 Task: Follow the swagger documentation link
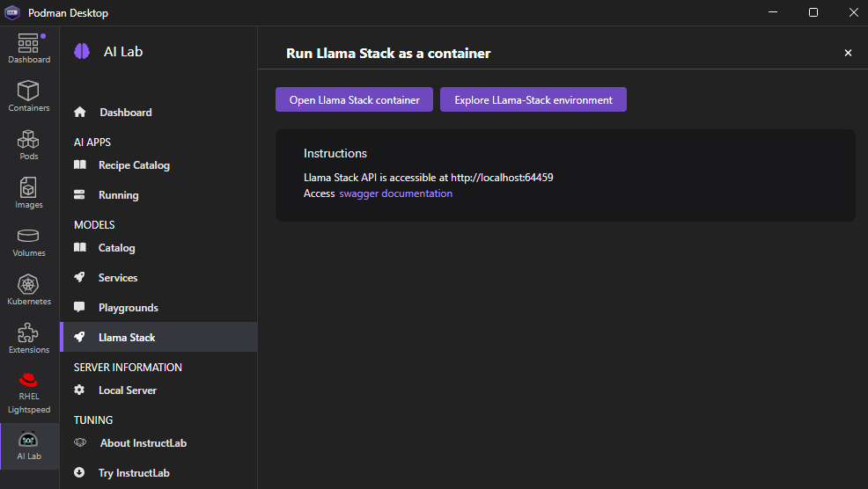[x=395, y=193]
